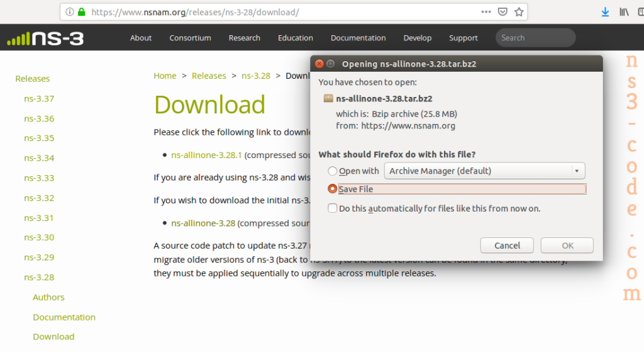This screenshot has width=644, height=352.
Task: Click the OK button in dialog
Action: [x=567, y=246]
